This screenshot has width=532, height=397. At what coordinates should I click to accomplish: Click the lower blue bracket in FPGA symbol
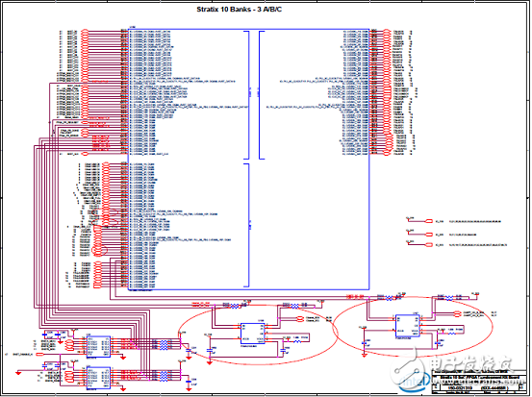click(x=246, y=226)
